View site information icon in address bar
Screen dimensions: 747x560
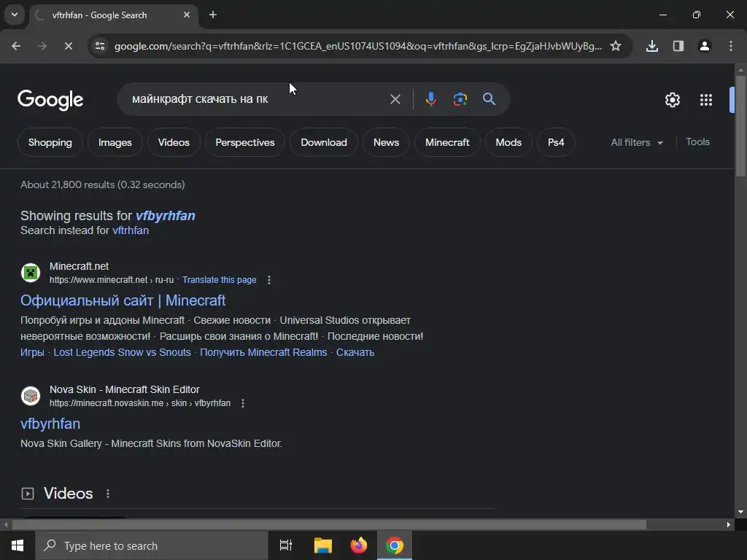coord(99,46)
